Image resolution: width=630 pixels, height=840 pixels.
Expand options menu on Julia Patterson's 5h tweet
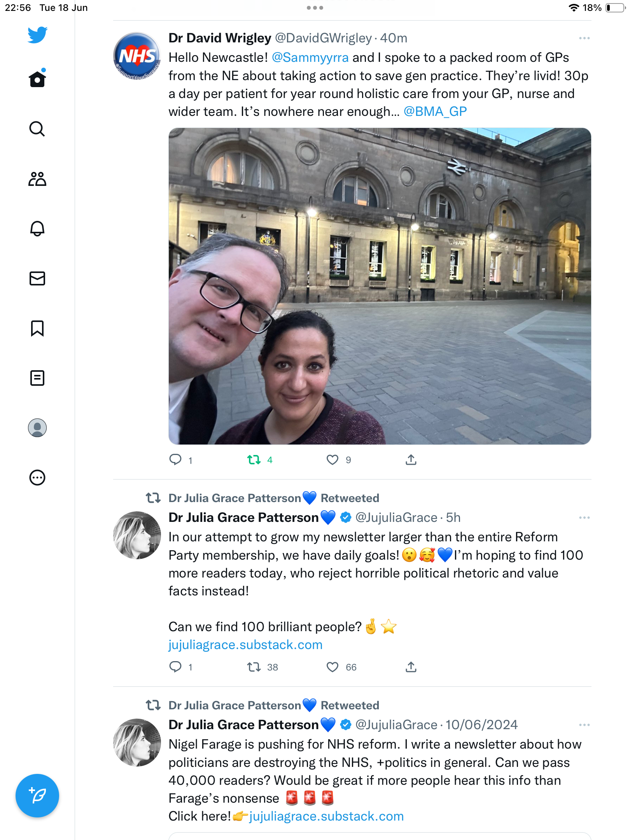tap(584, 518)
